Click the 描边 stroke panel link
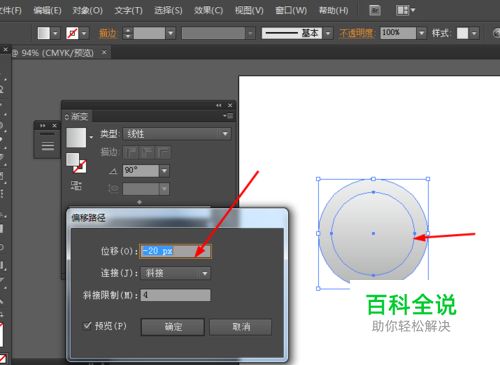 [x=108, y=33]
